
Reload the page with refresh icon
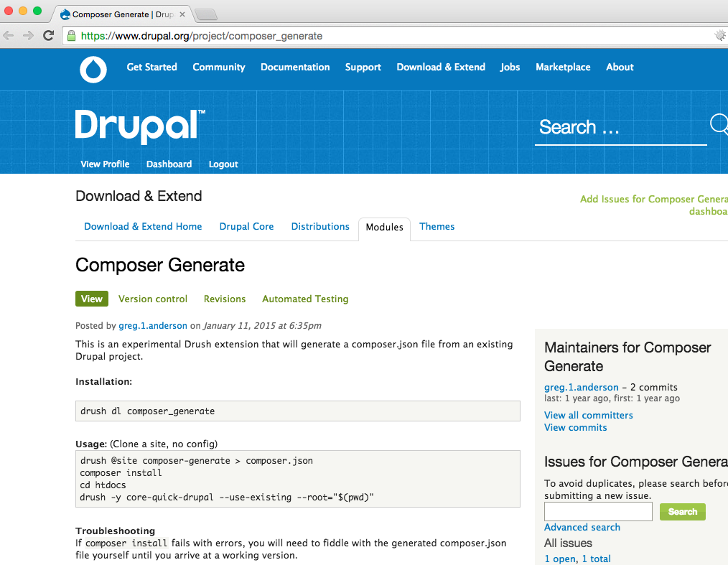click(x=48, y=36)
